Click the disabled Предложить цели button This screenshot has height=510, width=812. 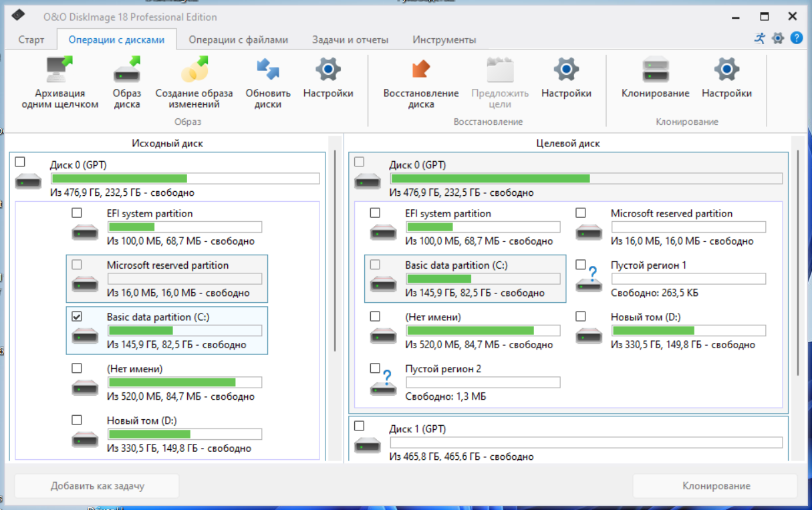[x=500, y=82]
